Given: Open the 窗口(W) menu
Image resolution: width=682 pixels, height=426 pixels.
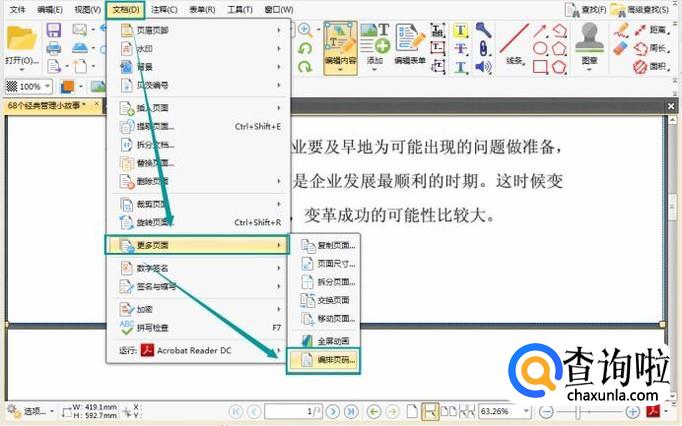Looking at the screenshot, I should coord(278,9).
